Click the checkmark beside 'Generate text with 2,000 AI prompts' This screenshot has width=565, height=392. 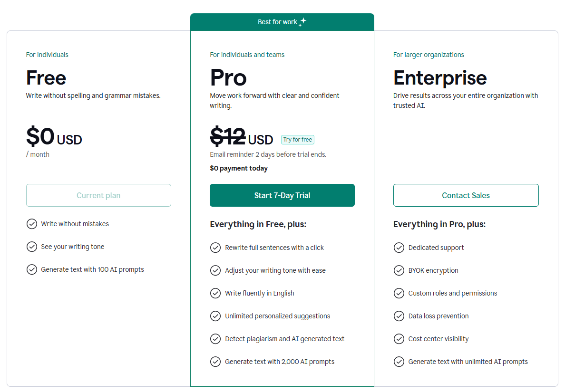click(215, 361)
